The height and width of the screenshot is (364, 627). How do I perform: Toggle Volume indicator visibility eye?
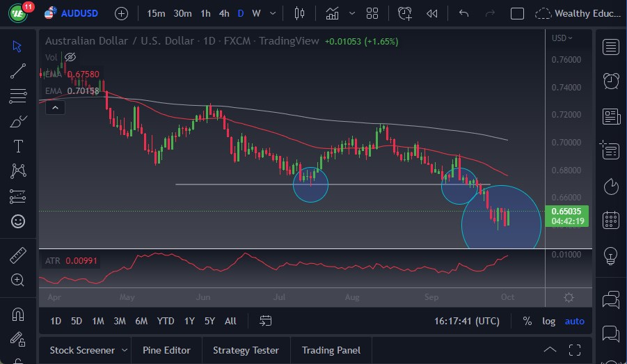(70, 57)
